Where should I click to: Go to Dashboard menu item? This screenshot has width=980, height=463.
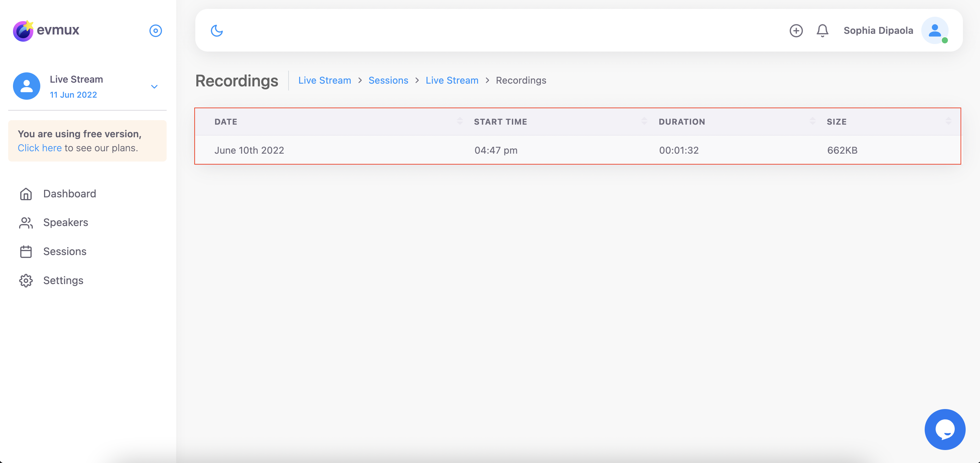[70, 193]
